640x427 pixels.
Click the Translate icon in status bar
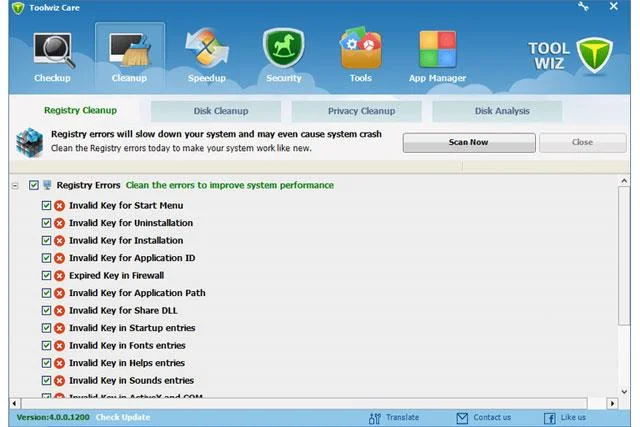click(374, 418)
